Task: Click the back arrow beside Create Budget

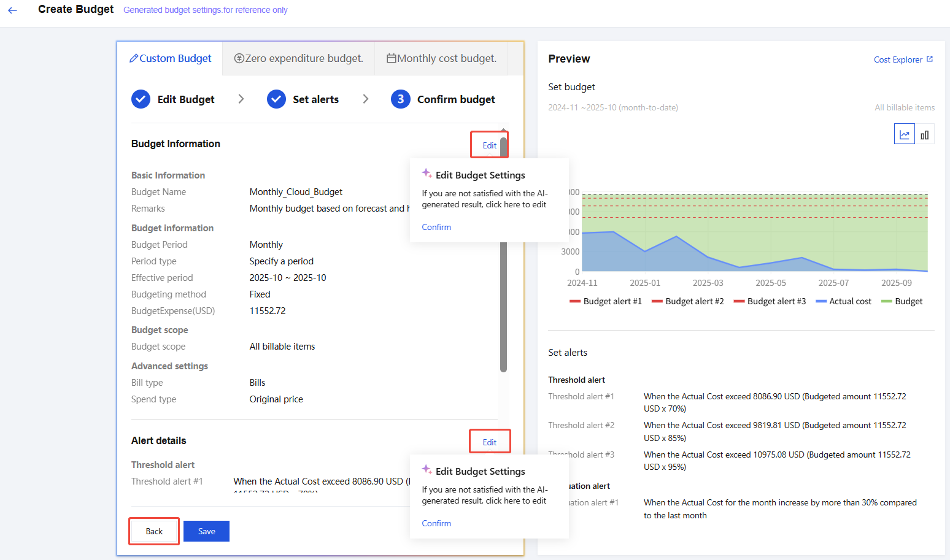Action: click(x=12, y=10)
